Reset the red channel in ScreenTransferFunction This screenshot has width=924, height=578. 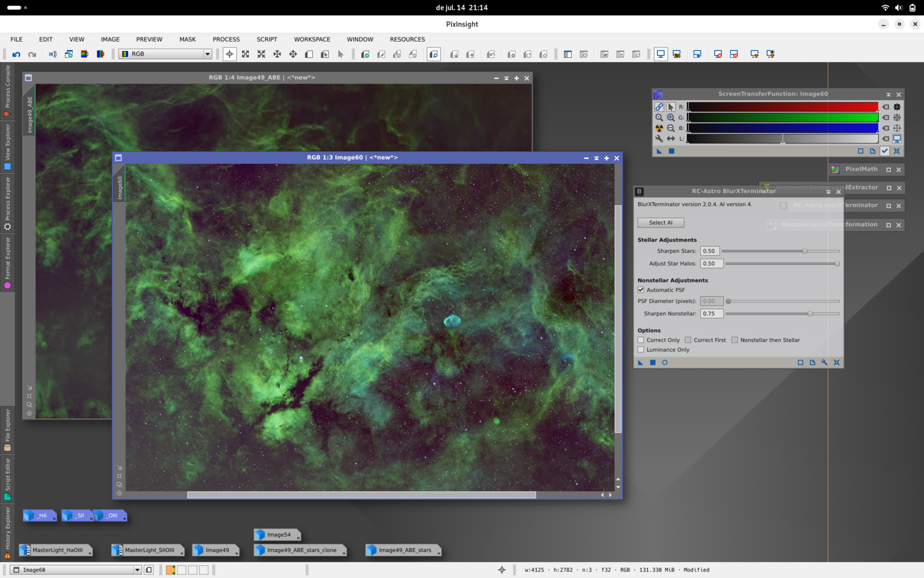(x=885, y=107)
